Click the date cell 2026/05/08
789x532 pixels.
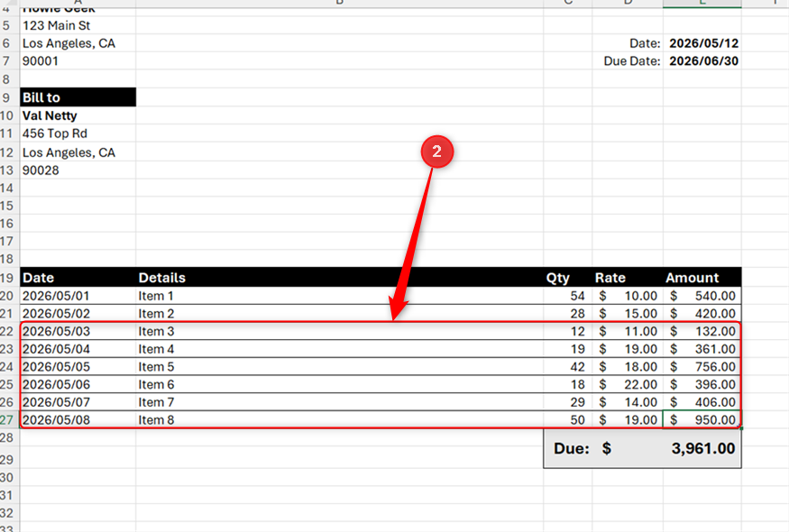click(78, 419)
